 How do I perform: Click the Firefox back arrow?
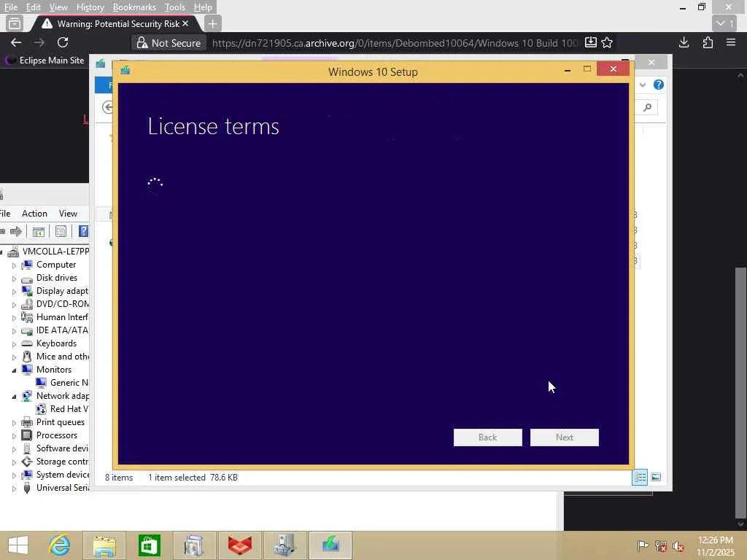(x=16, y=43)
